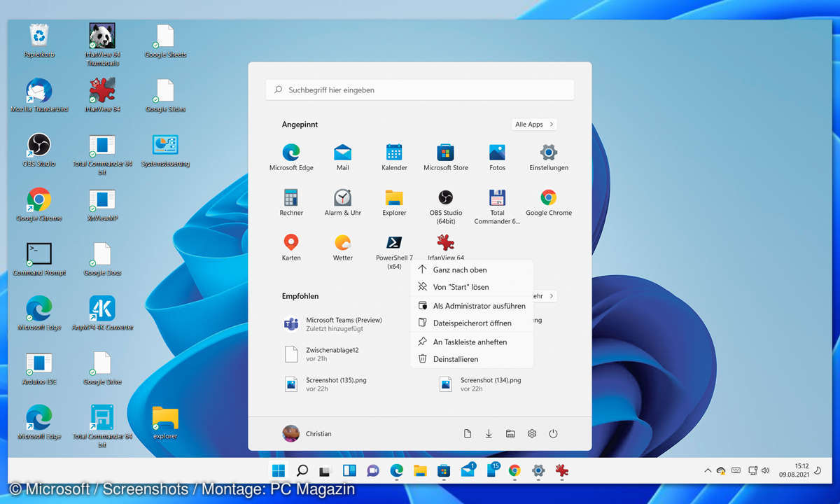The image size is (840, 504).
Task: Click the power icon in Start menu
Action: pos(553,434)
